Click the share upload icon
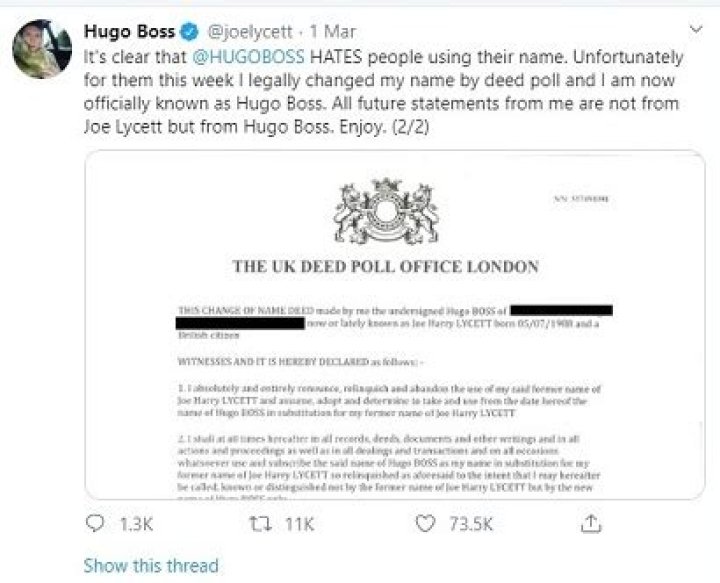The height and width of the screenshot is (583, 720). click(593, 523)
